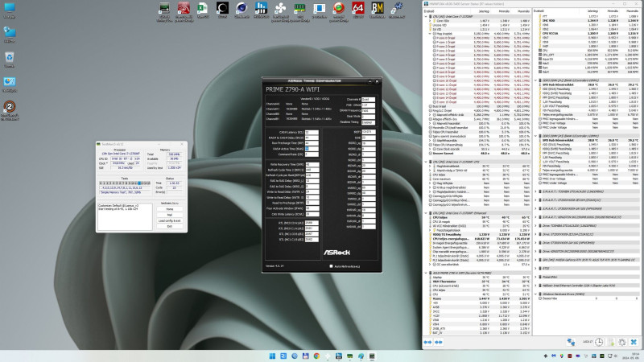Click the taskbar clock and date
Screen dimensions: 644x362
click(632, 356)
